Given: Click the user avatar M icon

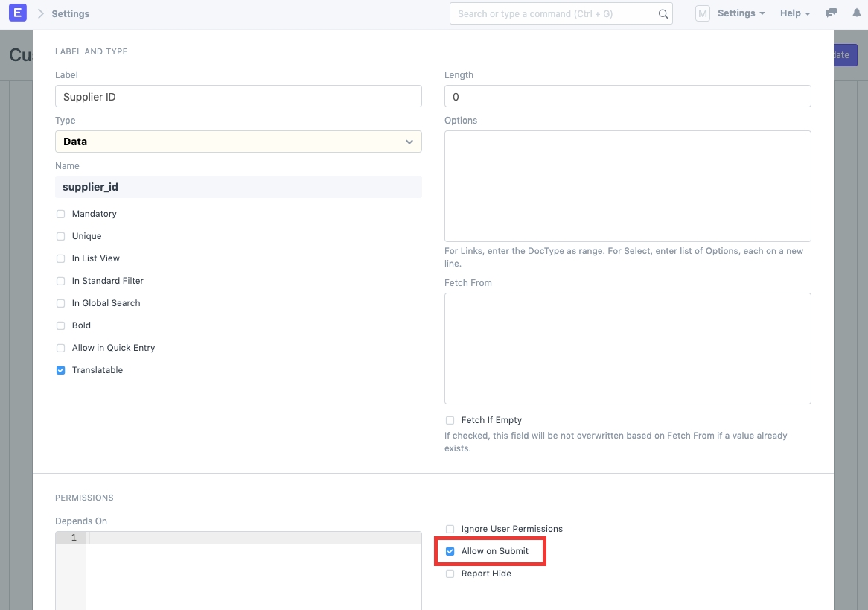Looking at the screenshot, I should [x=702, y=13].
